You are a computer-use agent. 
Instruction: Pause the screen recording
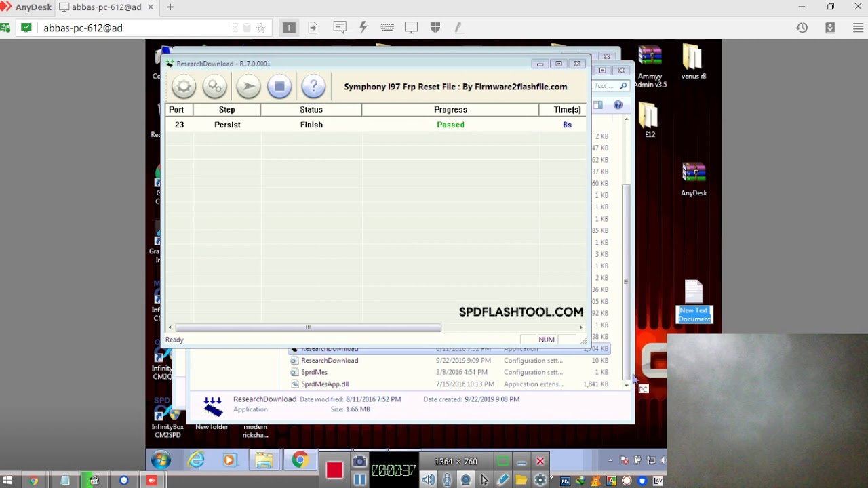(359, 479)
